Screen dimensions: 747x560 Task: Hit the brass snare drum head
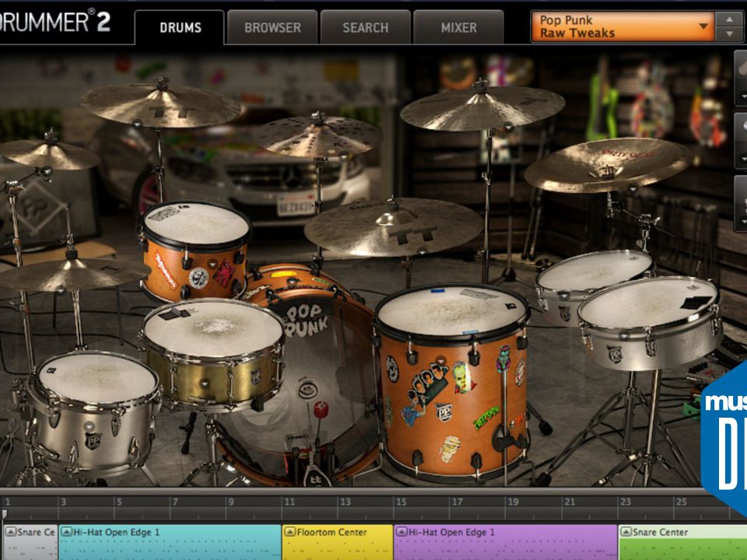pos(213,328)
